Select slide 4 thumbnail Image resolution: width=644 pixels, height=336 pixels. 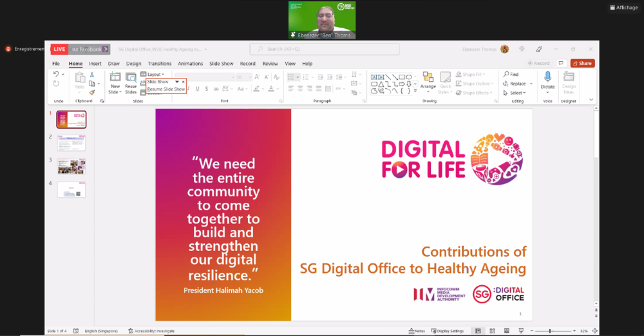coord(71,189)
